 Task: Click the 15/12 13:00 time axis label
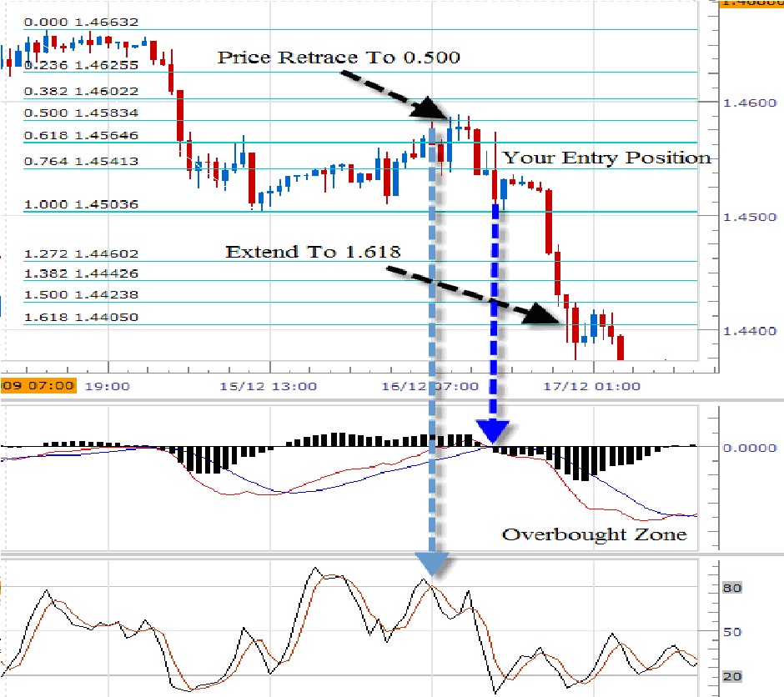[x=268, y=386]
